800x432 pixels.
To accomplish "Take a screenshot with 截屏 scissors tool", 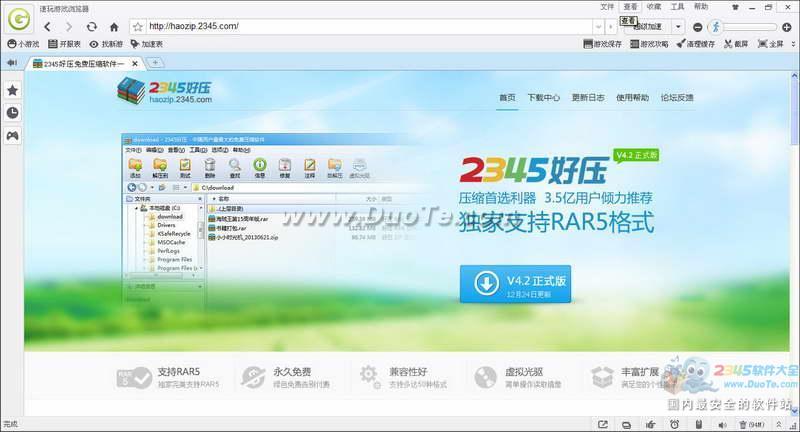I will pyautogui.click(x=736, y=44).
